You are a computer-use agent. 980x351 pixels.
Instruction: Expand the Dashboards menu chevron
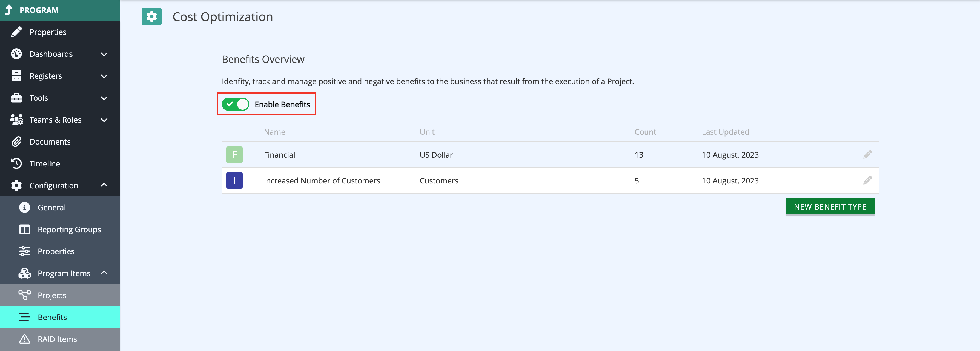pos(104,54)
